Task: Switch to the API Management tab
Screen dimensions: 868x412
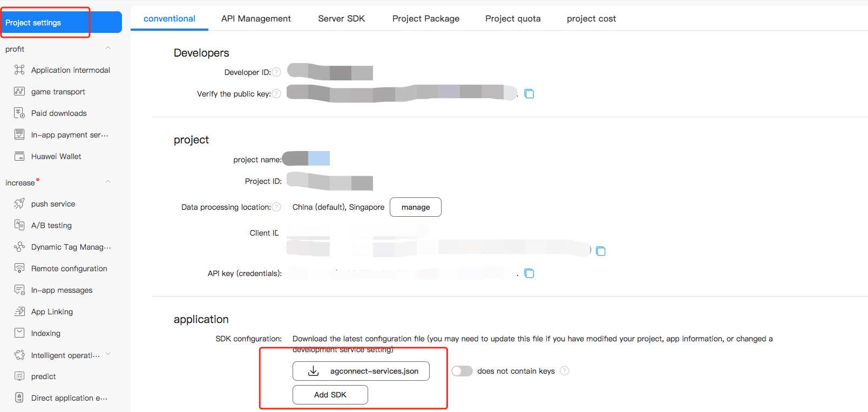Action: point(256,18)
